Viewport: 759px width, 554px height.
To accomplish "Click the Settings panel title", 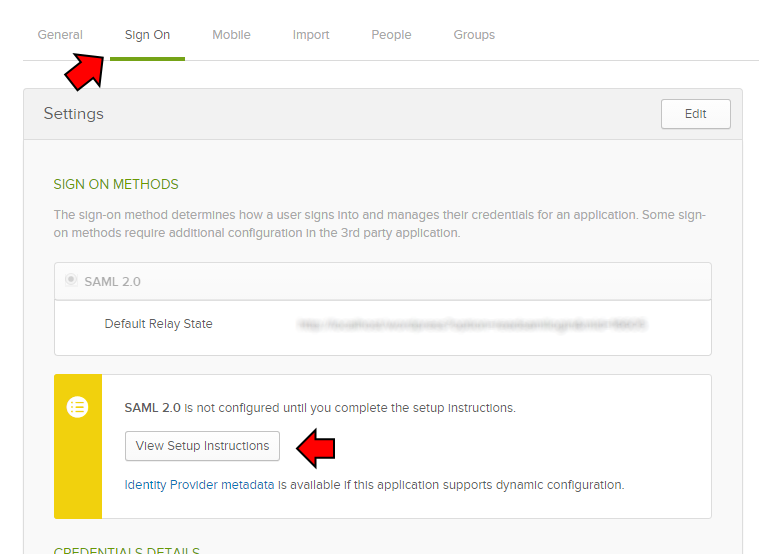I will [73, 114].
